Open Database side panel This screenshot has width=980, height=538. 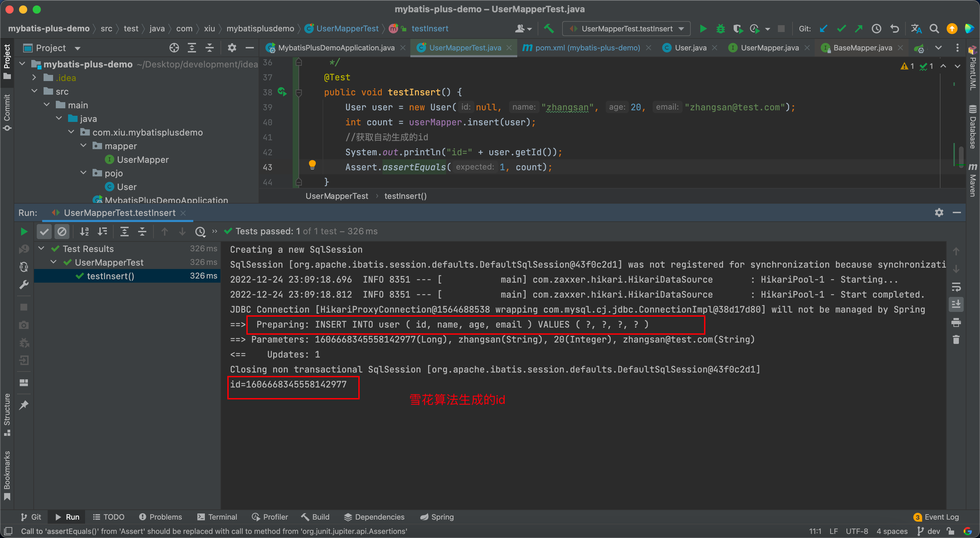(x=973, y=127)
